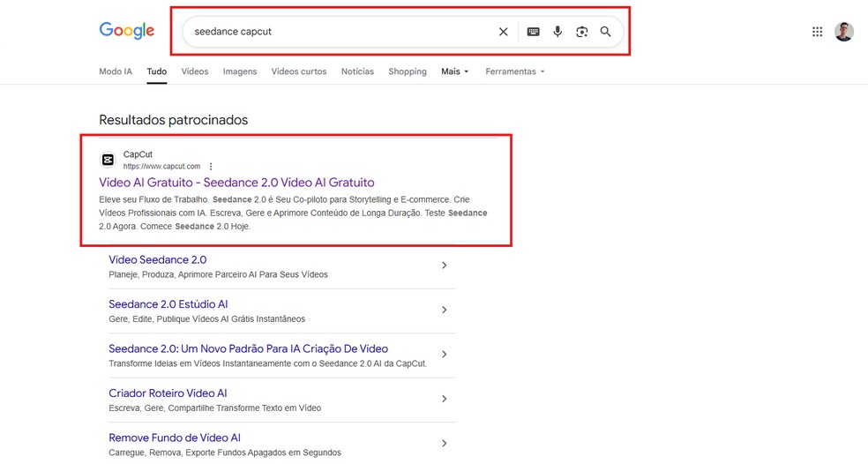The image size is (868, 464).
Task: Open three-dot menu beside capcut.com URL
Action: click(x=211, y=167)
